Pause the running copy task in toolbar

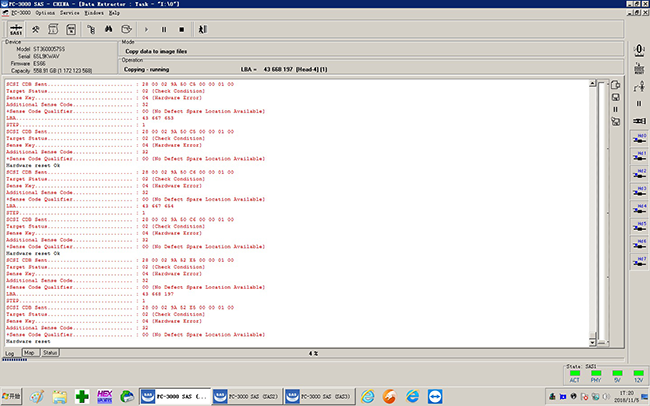tap(164, 29)
